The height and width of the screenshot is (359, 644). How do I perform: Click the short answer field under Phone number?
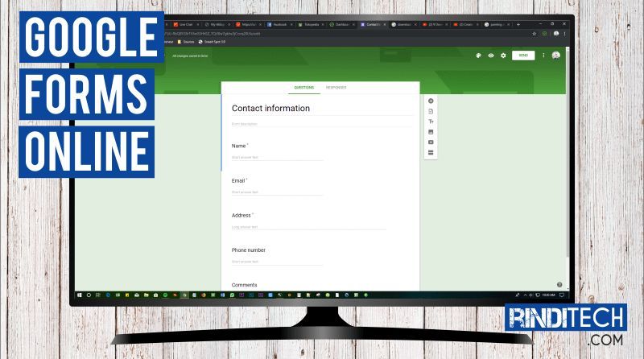277,262
